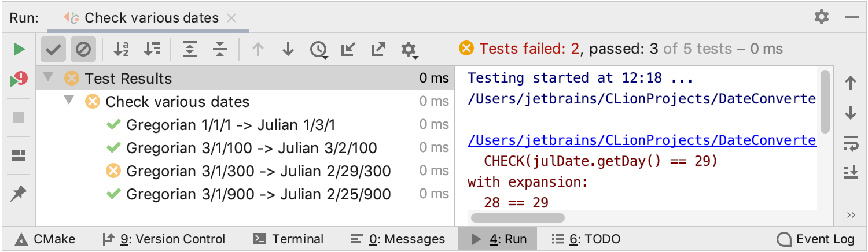Click the 4: Run tool window tab

click(498, 239)
